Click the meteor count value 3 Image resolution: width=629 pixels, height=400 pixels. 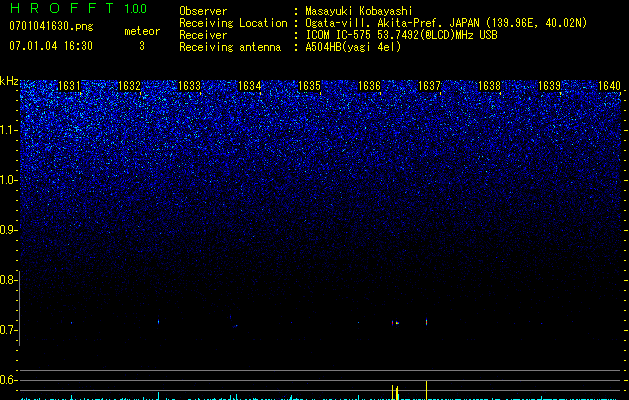(142, 46)
